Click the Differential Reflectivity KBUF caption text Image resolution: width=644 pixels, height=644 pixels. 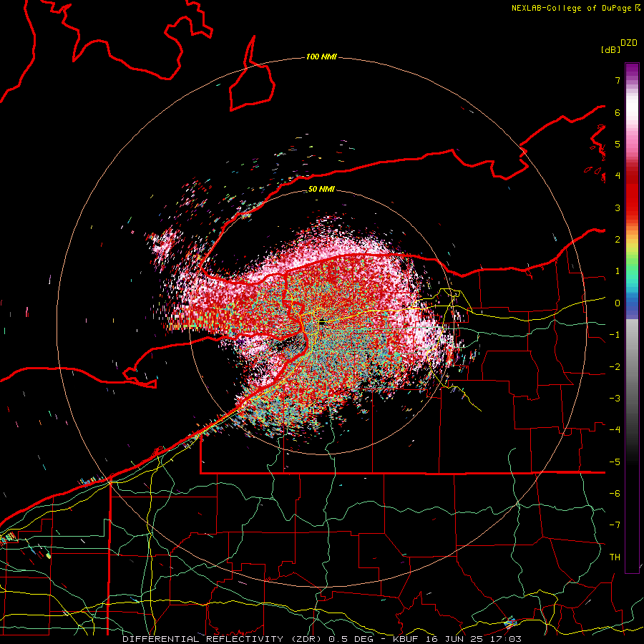322,639
